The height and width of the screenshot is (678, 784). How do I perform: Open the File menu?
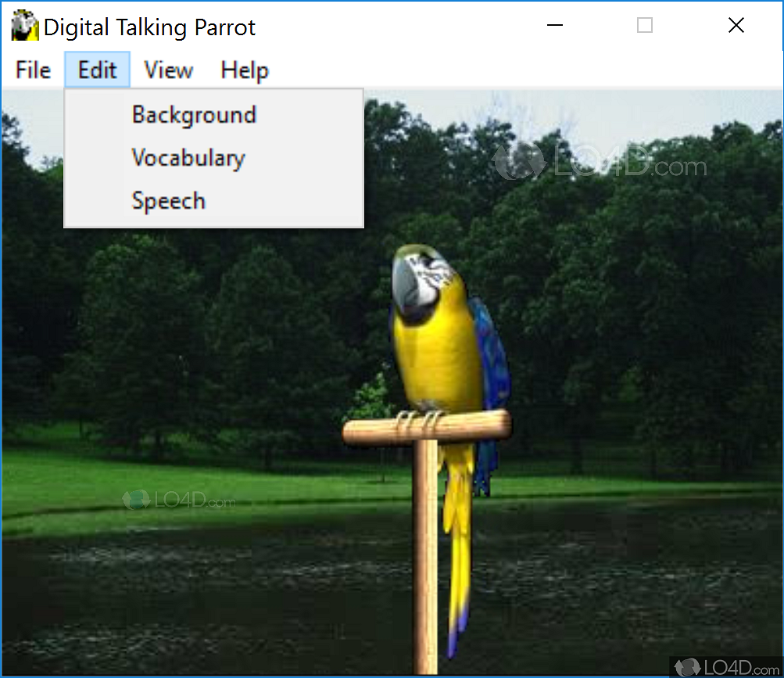33,70
